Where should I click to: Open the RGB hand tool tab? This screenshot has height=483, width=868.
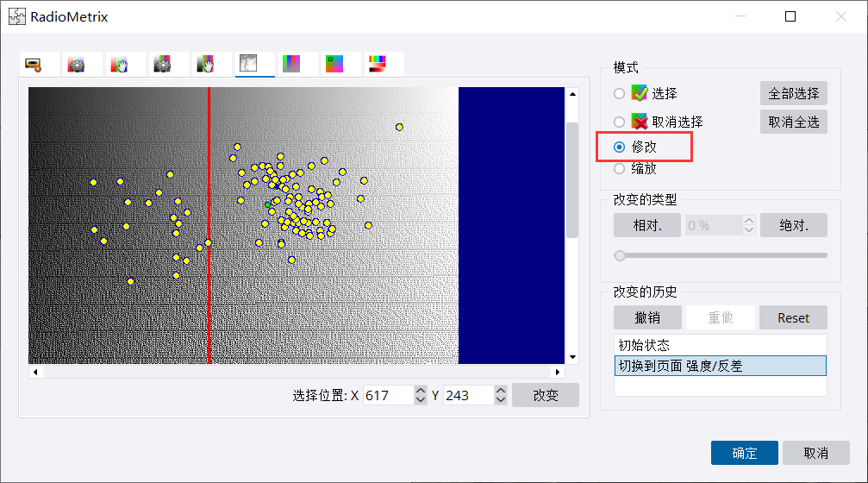[119, 64]
